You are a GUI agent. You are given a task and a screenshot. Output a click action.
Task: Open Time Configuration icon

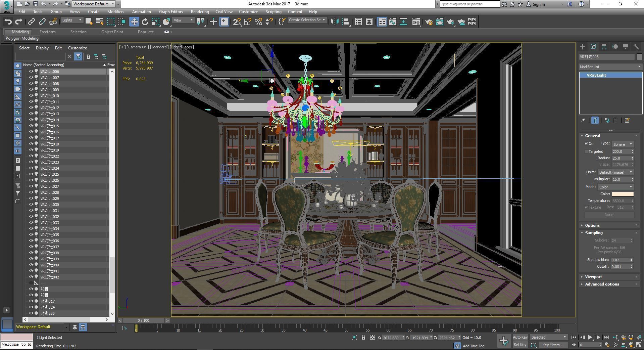point(607,345)
